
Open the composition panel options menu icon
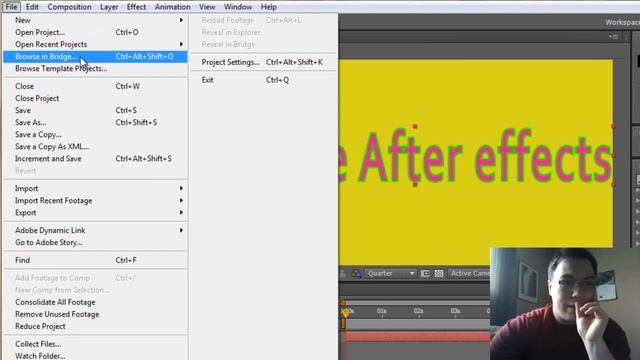pos(613,36)
